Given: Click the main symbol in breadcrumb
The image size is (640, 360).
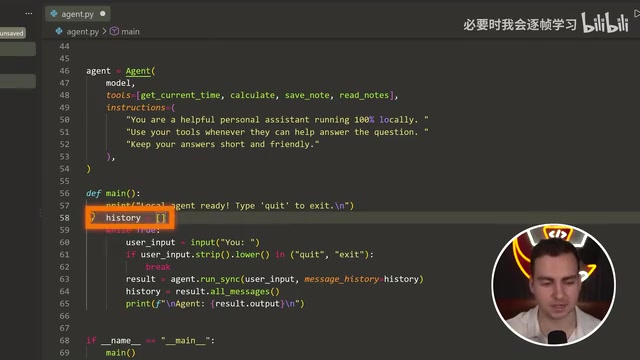Looking at the screenshot, I should (x=130, y=31).
